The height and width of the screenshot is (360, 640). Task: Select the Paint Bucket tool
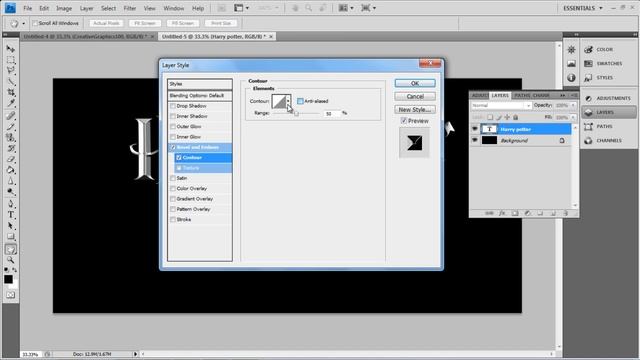(x=11, y=170)
